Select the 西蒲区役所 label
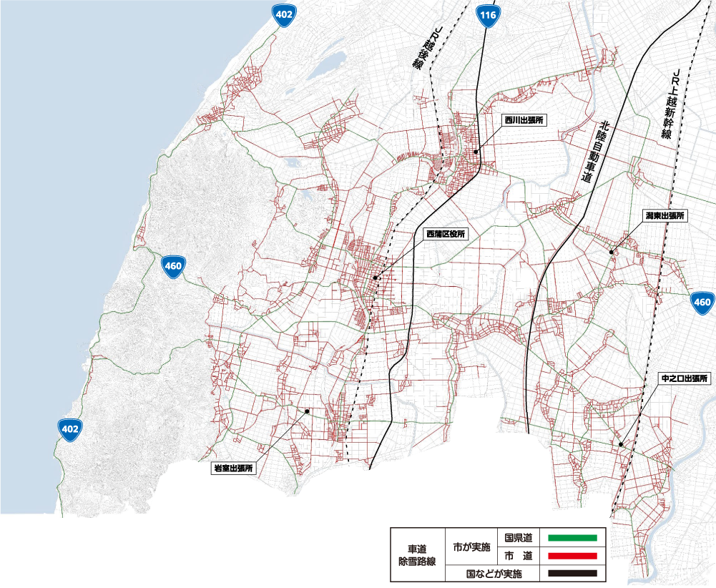This screenshot has height=588, width=716. [446, 234]
